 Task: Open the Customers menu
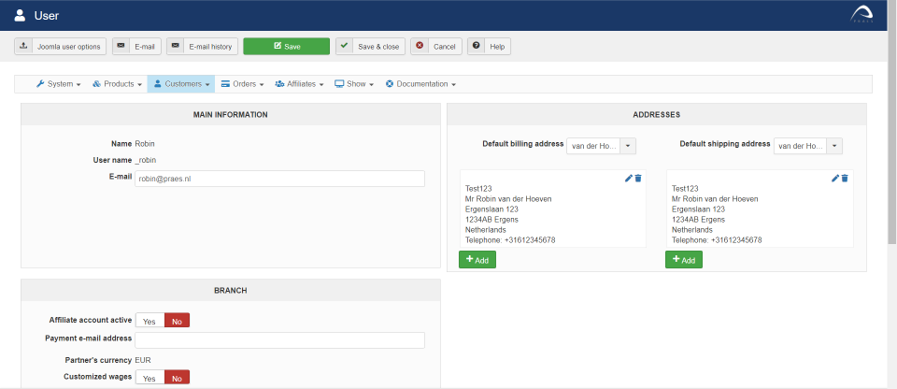point(181,84)
